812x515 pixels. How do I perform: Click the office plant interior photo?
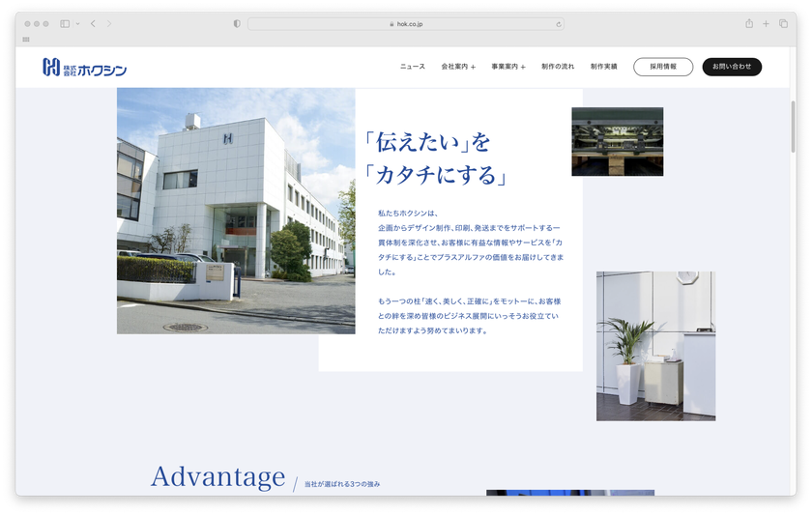(x=655, y=346)
